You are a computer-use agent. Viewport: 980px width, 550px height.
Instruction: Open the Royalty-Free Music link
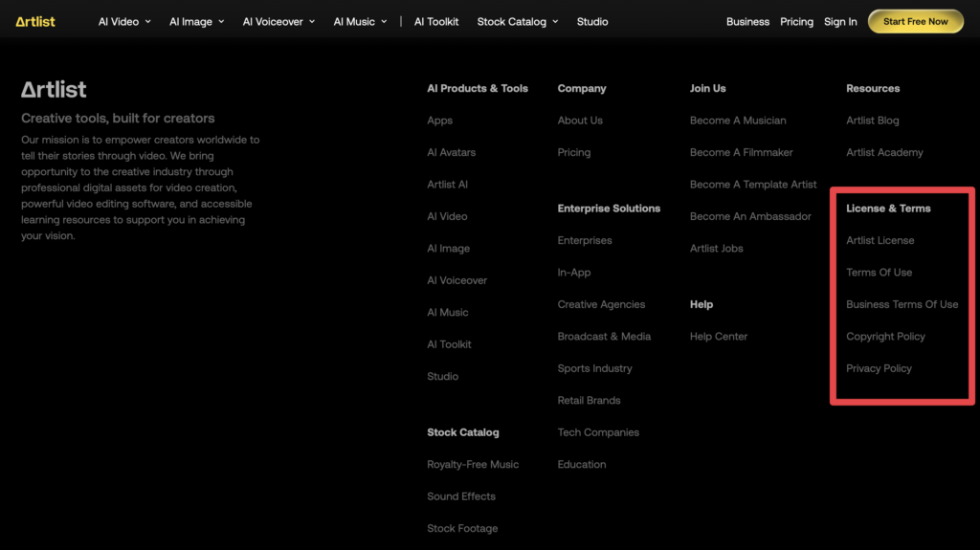coord(473,464)
